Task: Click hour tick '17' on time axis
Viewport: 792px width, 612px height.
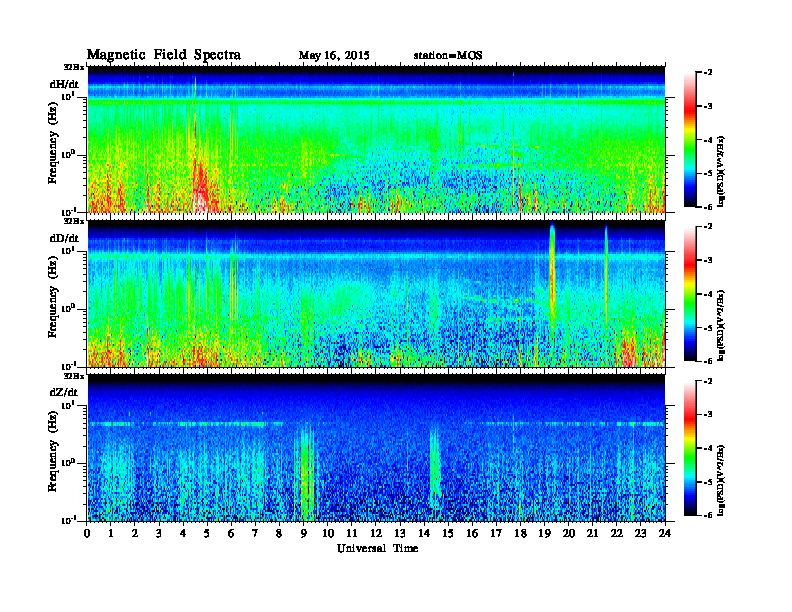Action: tap(497, 534)
